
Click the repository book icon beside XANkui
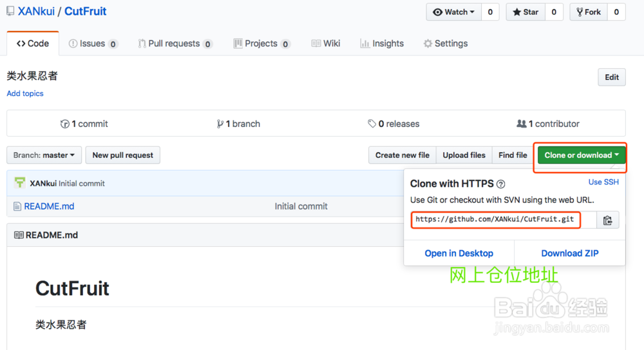(x=10, y=11)
